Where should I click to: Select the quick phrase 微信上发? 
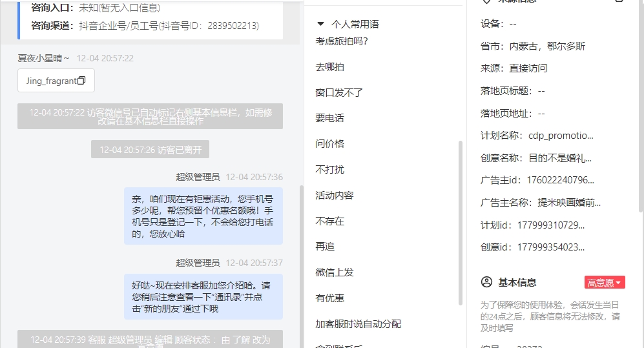335,272
